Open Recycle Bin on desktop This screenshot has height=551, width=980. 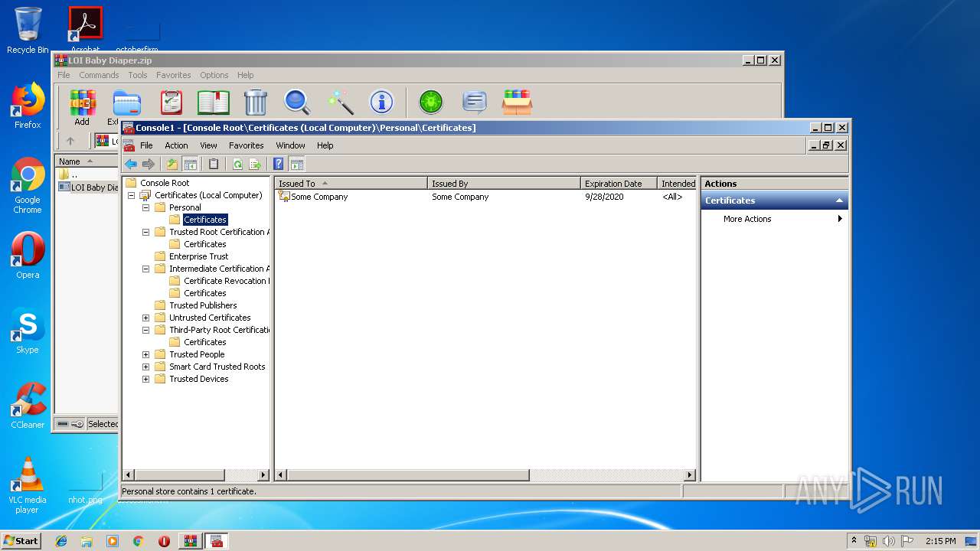pyautogui.click(x=28, y=31)
